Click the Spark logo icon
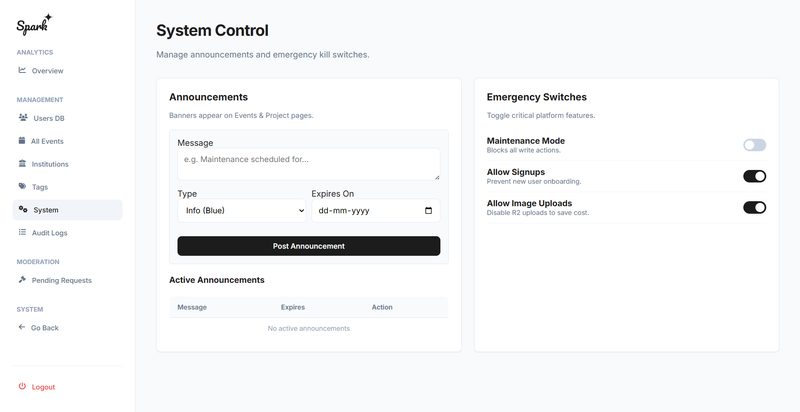800x412 pixels. tap(34, 23)
